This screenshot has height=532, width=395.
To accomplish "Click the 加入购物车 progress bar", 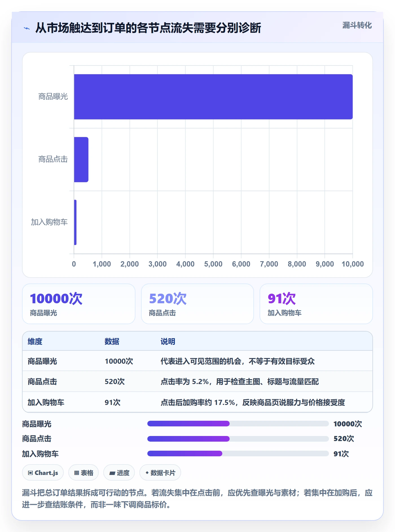I will tap(238, 453).
